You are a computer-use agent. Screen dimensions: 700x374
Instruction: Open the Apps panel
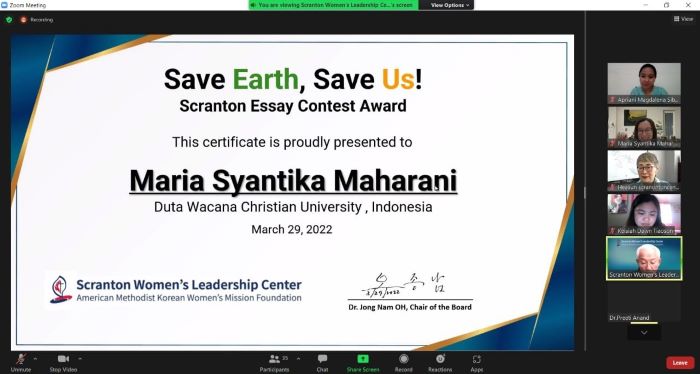coord(477,359)
